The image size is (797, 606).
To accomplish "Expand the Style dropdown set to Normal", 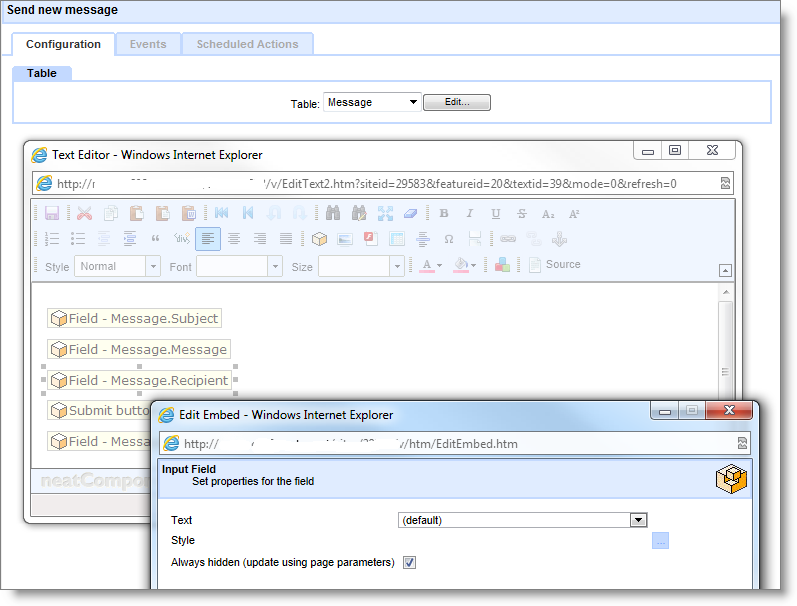I will click(118, 266).
